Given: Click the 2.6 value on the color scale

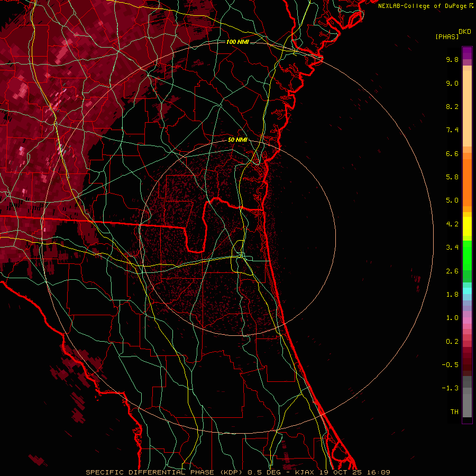Looking at the screenshot, I should pyautogui.click(x=452, y=271).
